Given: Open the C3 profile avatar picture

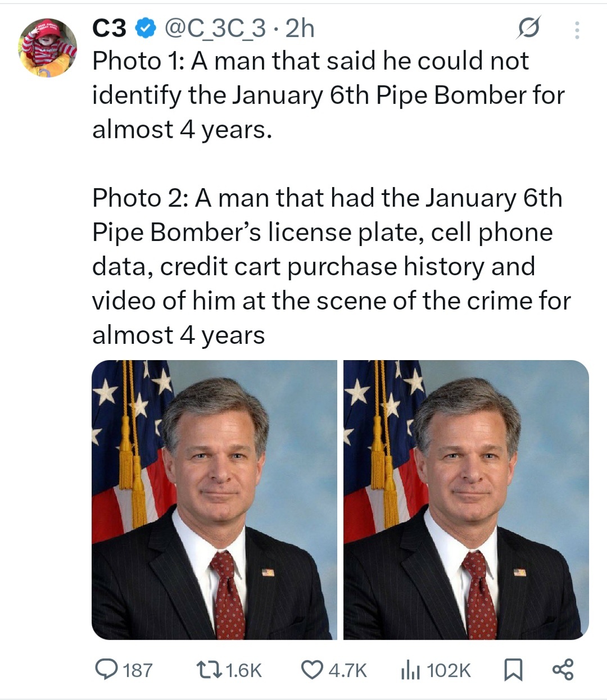Looking at the screenshot, I should click(47, 48).
